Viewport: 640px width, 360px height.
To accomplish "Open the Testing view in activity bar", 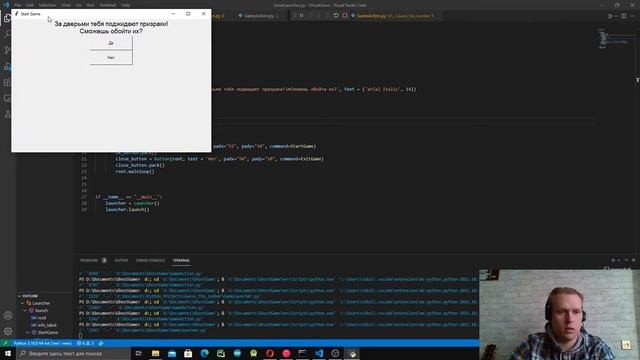I will coord(7,114).
